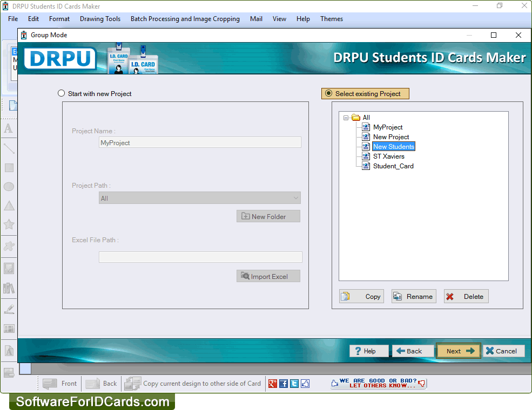Click the Back button in dialog footer
The width and height of the screenshot is (532, 410).
pos(413,351)
